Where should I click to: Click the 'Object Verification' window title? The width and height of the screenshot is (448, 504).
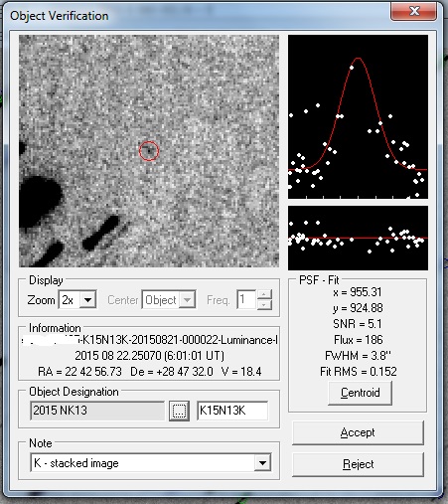[60, 16]
